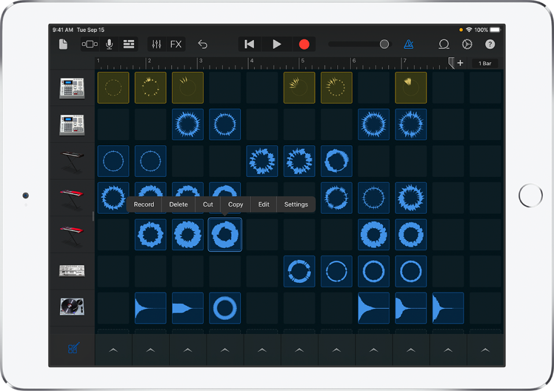Open the My Songs document browser
The width and height of the screenshot is (554, 392).
(x=64, y=44)
